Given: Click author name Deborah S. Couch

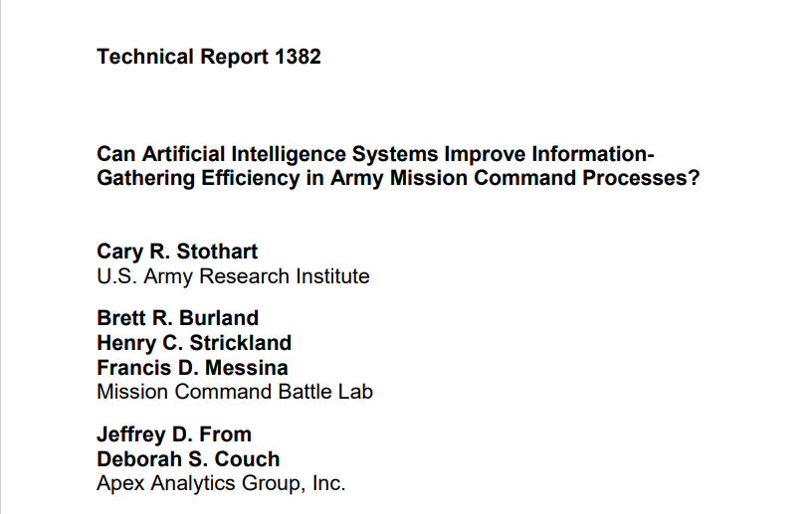Looking at the screenshot, I should (188, 459).
